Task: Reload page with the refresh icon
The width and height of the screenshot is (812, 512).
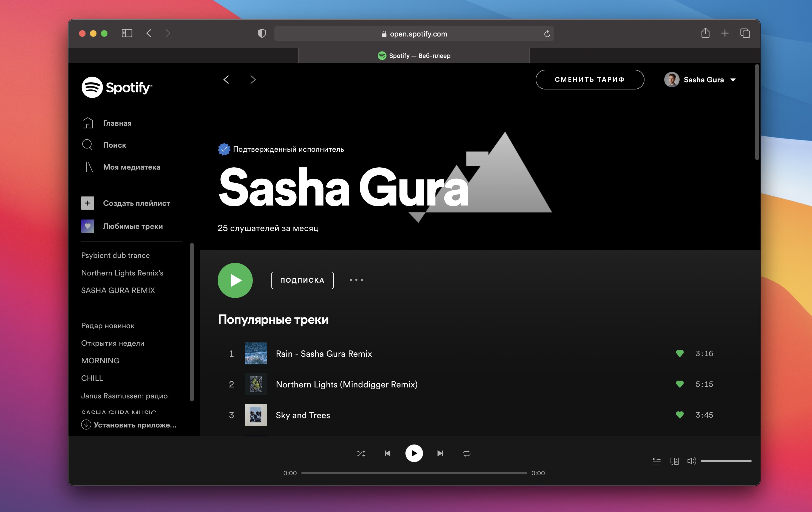Action: point(547,34)
